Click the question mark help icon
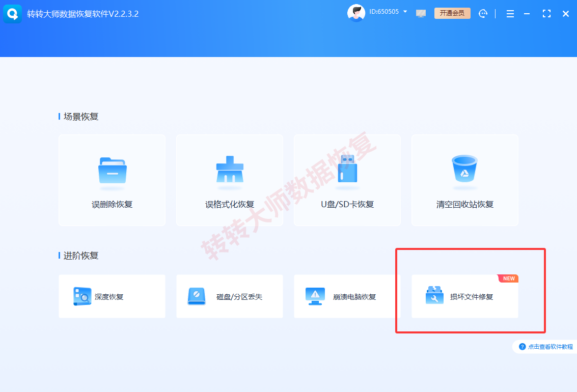 pos(522,347)
